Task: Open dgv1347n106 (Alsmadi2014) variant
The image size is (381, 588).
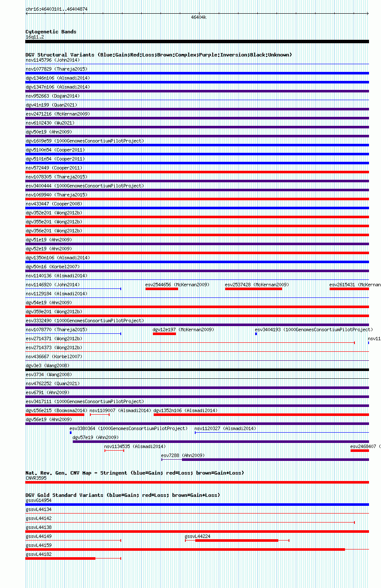Action: click(x=57, y=87)
